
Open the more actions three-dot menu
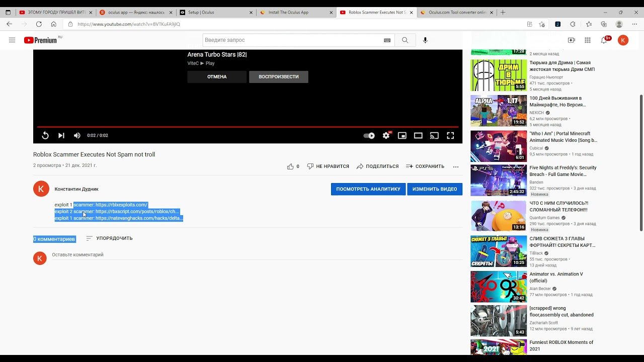click(x=456, y=166)
